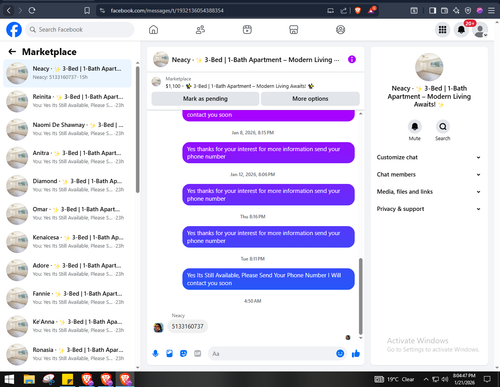500x387 pixels.
Task: Click Mark as pending button
Action: point(205,99)
